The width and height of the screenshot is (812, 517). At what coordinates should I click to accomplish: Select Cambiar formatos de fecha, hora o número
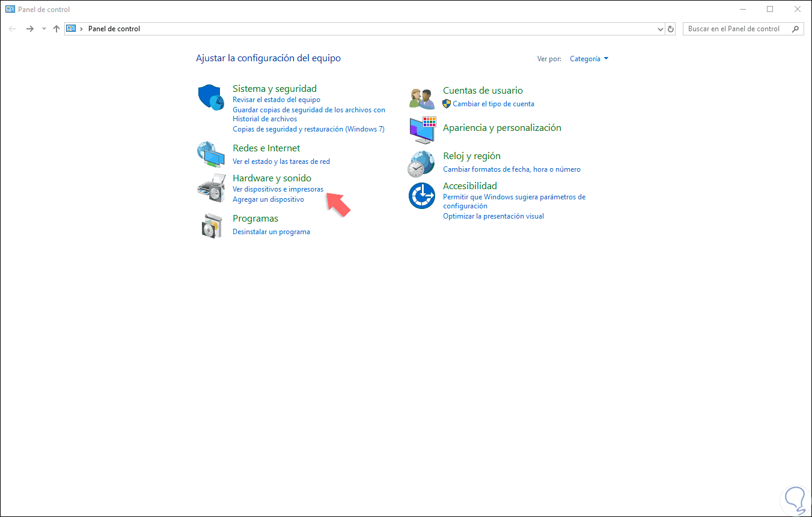[x=511, y=169]
